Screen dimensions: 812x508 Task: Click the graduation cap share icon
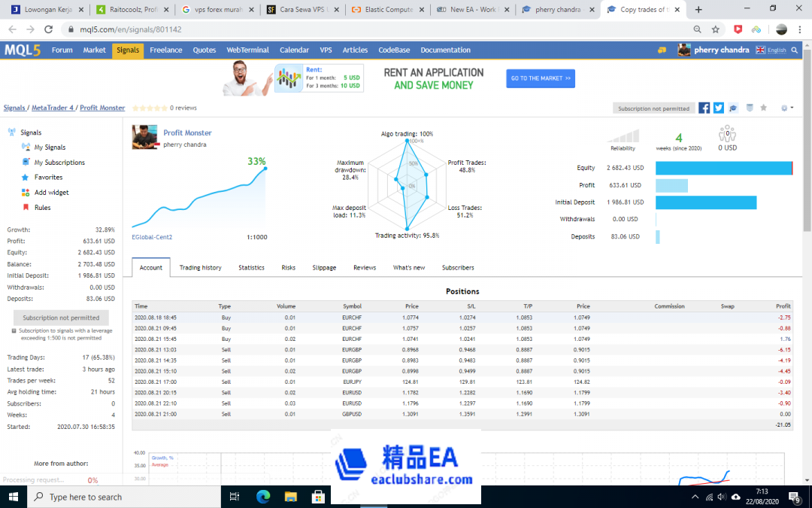(x=733, y=108)
